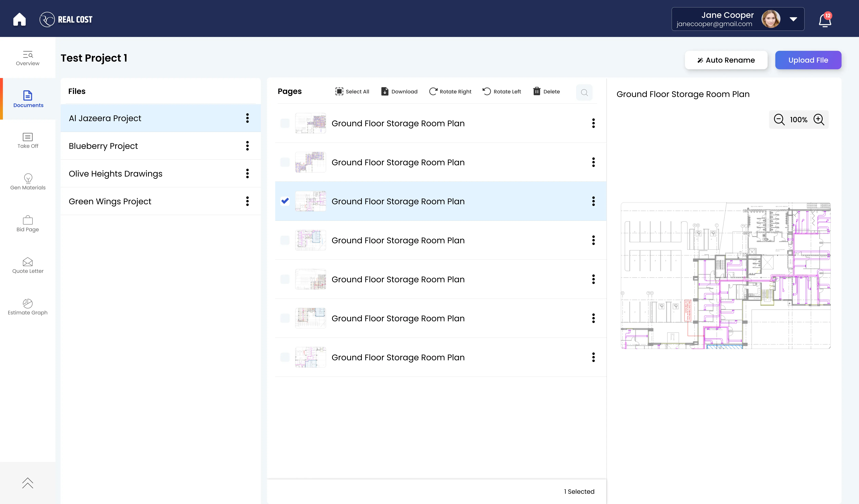This screenshot has height=504, width=859.
Task: Rotate the selected page right
Action: 450,91
